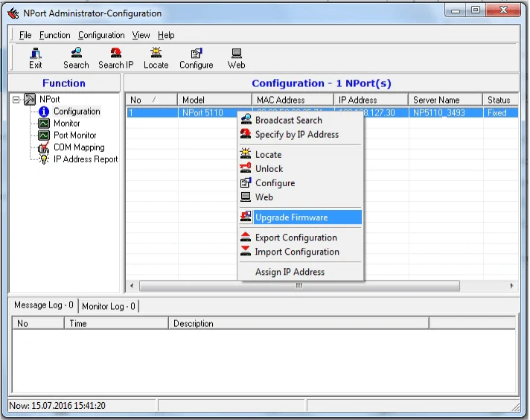Sort list by Server Name column header
This screenshot has width=530, height=420.
436,100
